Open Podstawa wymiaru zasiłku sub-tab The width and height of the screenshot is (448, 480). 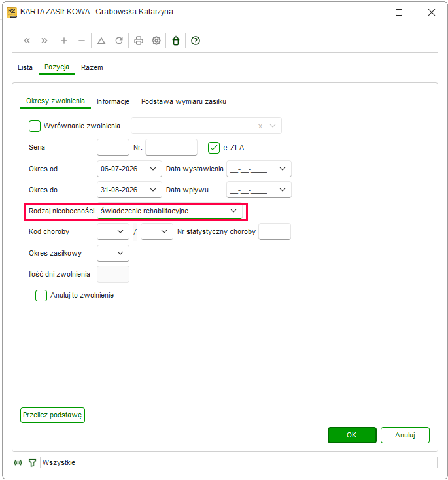tap(184, 101)
